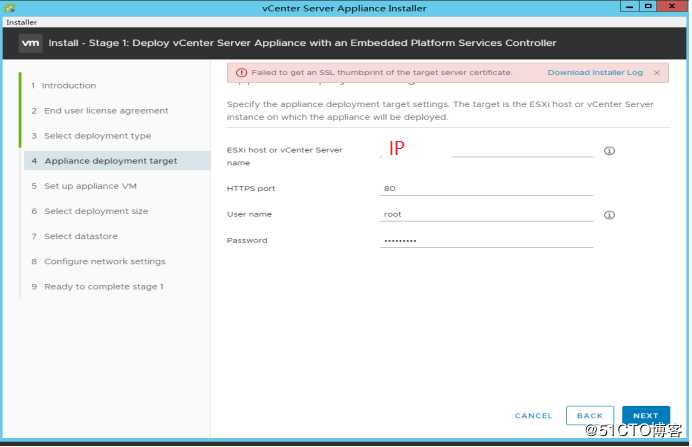Viewport: 692px width, 447px height.
Task: Select Ready to complete stage 1 step
Action: 98,287
